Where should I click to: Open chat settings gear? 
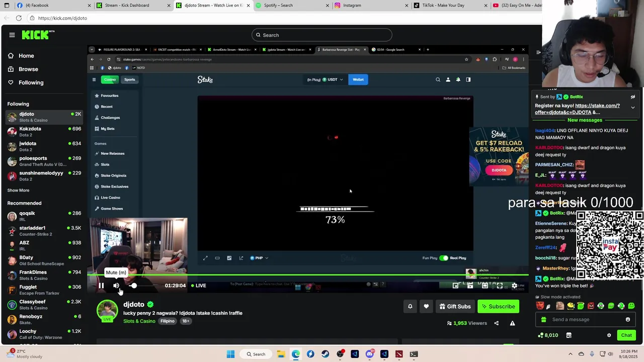(609, 335)
